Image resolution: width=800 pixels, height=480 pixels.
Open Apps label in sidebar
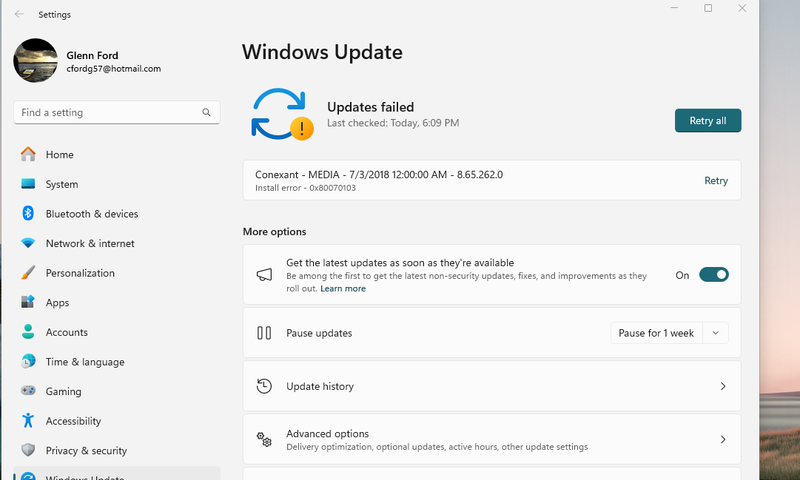[57, 303]
